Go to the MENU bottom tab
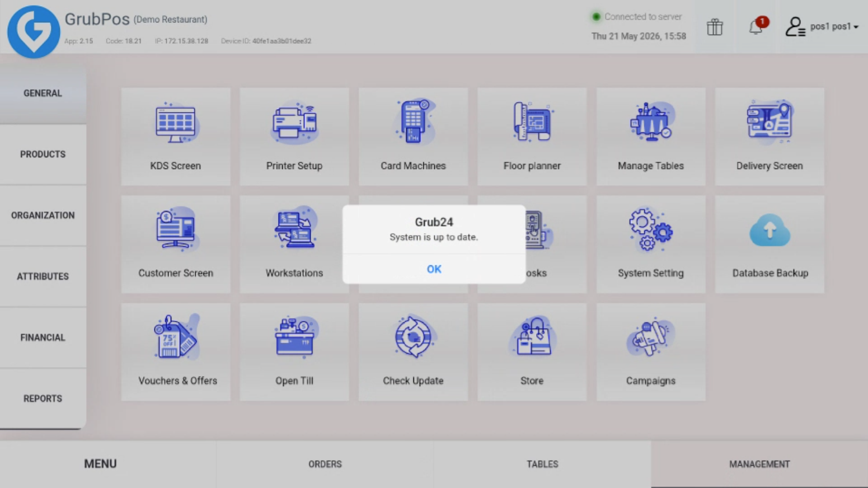Screen dimensions: 868x488 101,464
